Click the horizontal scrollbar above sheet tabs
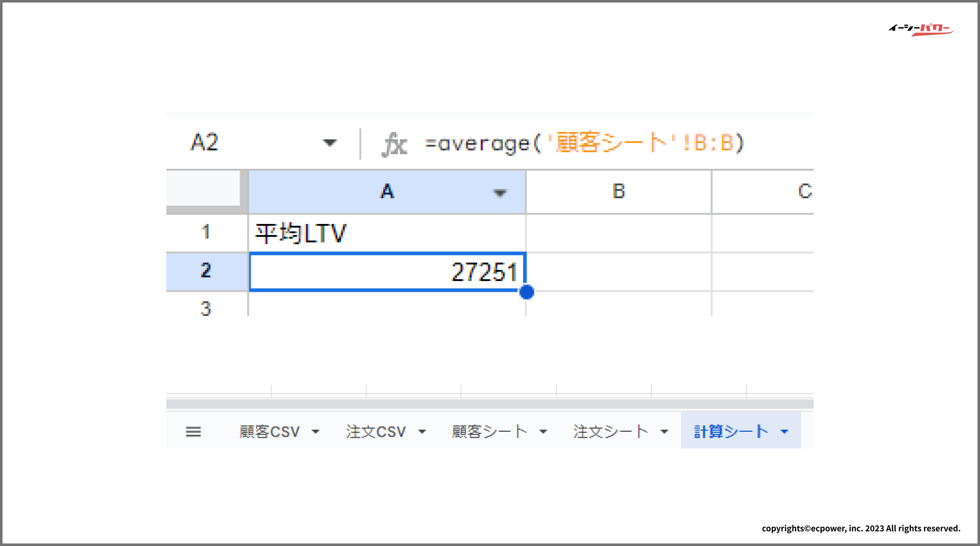 coord(489,404)
